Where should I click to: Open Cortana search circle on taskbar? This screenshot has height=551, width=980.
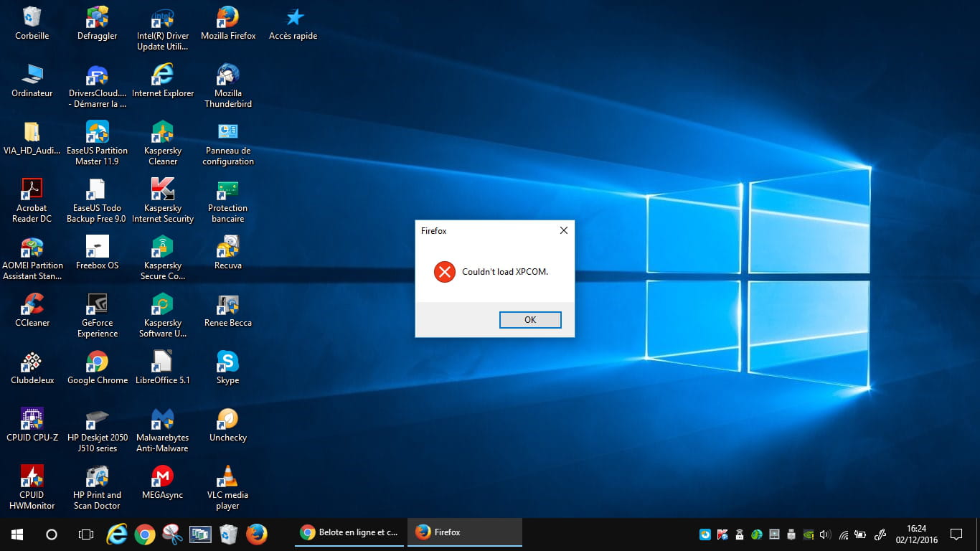(52, 534)
